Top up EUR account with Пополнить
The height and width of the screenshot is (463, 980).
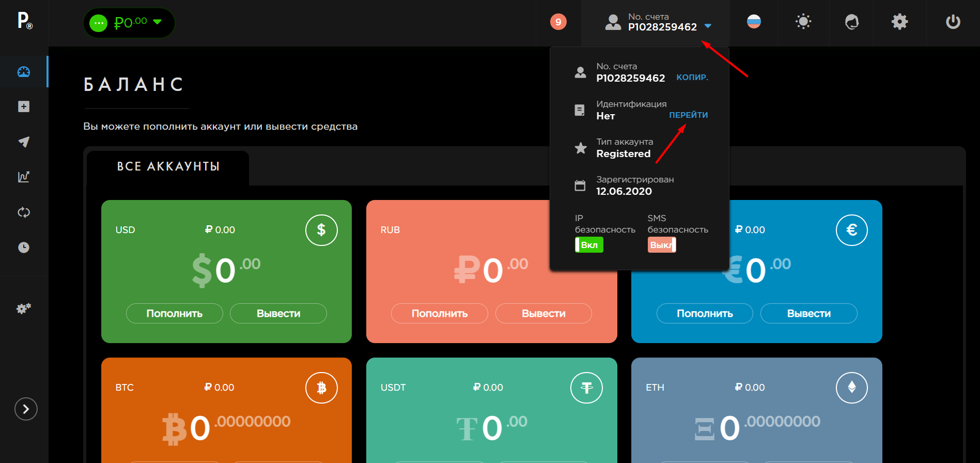point(705,314)
